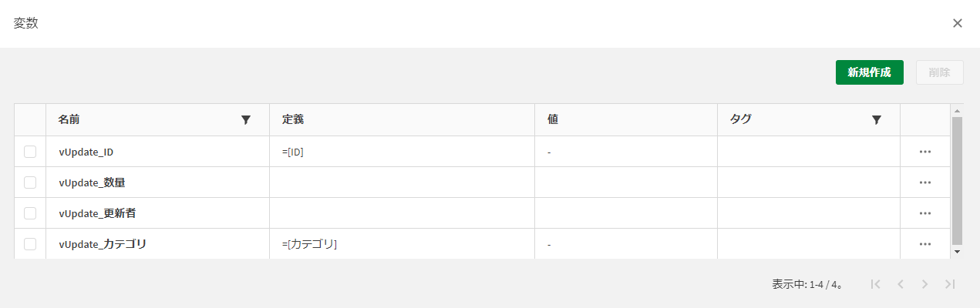980x308 pixels.
Task: Open the タグ column filter
Action: click(876, 119)
